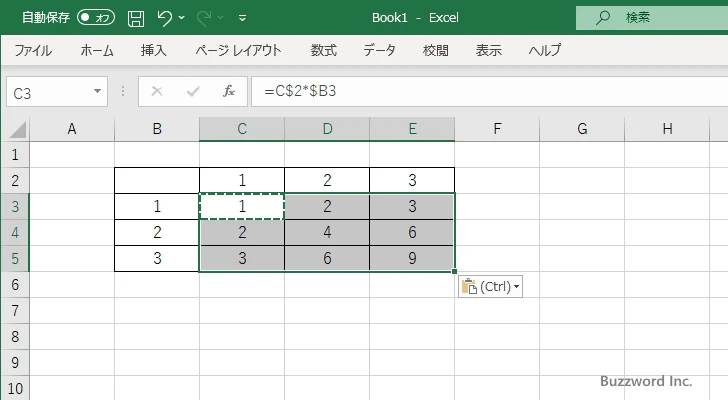Expand the Name Box dropdown arrow
The image size is (728, 400).
pyautogui.click(x=98, y=91)
